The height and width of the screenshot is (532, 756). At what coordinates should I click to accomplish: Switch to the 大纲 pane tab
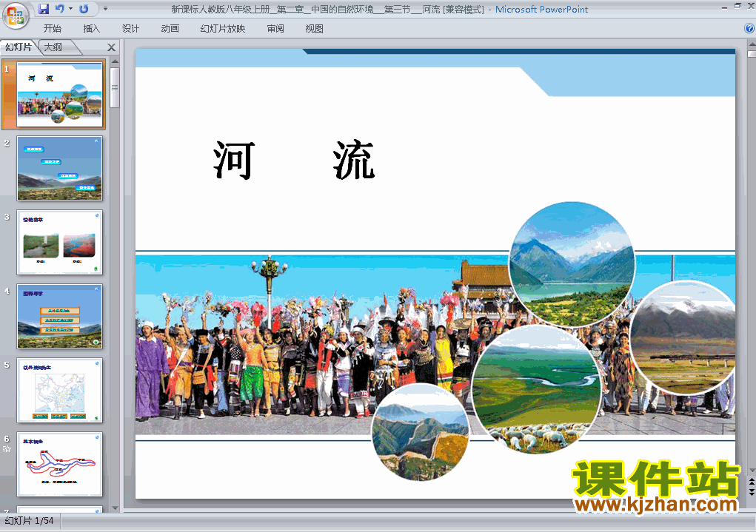point(53,47)
